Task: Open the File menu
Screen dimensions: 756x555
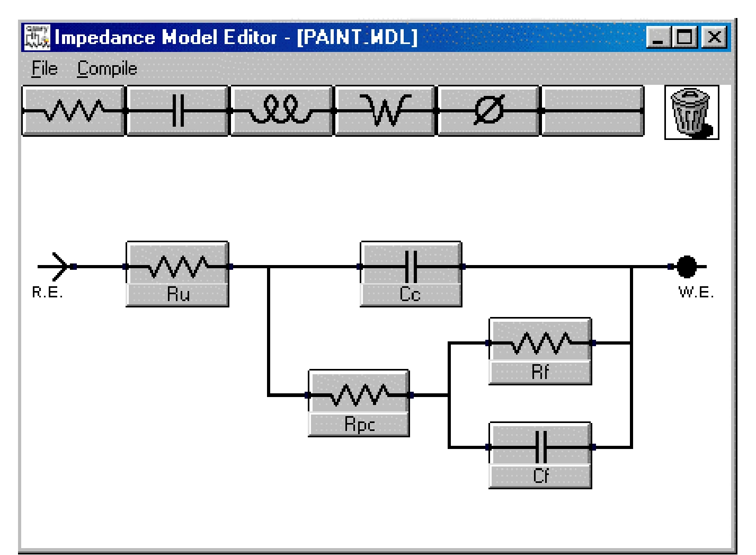Action: (x=45, y=69)
